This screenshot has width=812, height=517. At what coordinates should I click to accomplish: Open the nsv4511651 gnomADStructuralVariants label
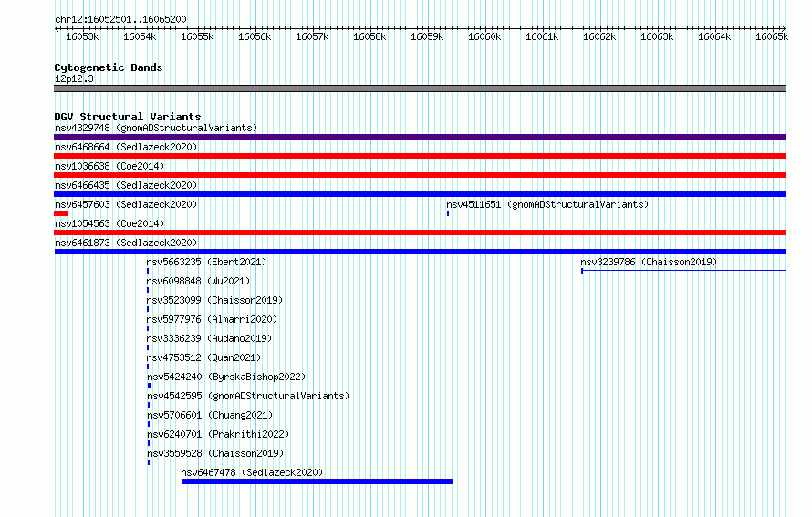547,204
